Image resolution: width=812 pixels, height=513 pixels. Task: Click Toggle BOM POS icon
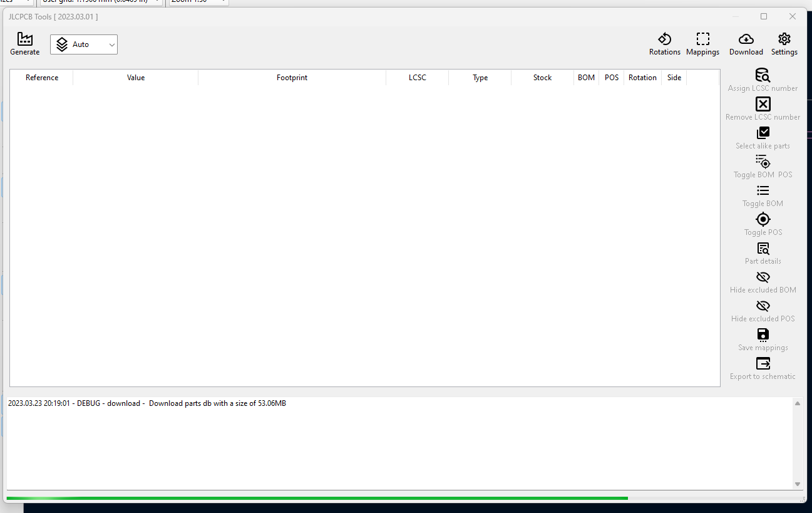coord(763,162)
